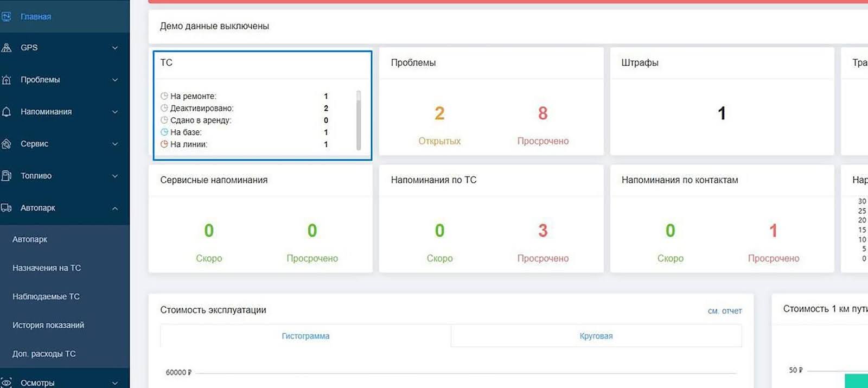Click the Автопарк truck icon

coord(7,208)
